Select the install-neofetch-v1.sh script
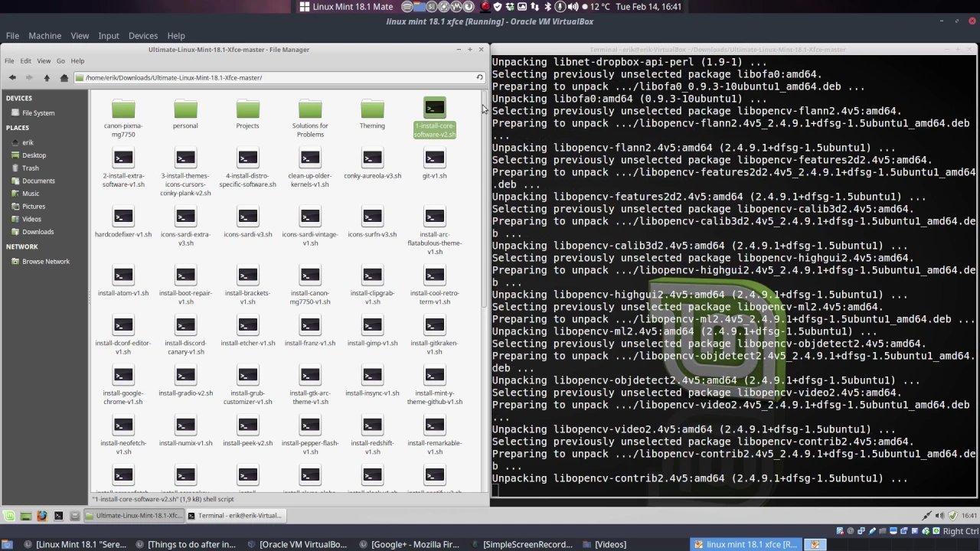980x551 pixels. point(123,435)
